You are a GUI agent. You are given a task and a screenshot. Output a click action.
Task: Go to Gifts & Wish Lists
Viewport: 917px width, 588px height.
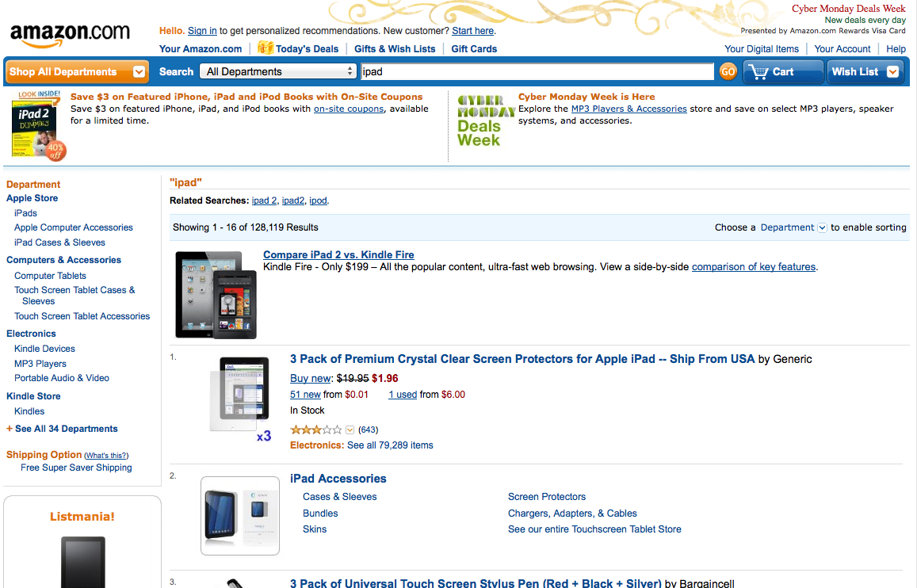(395, 48)
